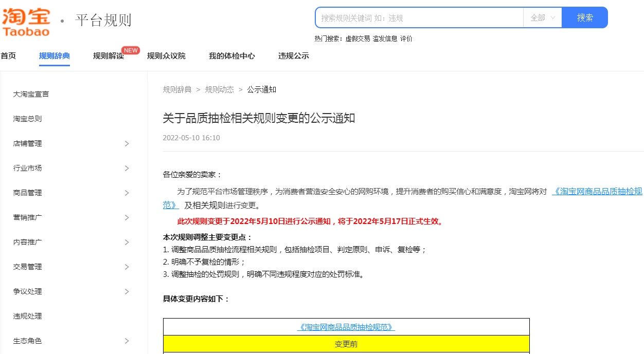The width and height of the screenshot is (644, 354).
Task: Expand the 内容推广 sidebar chevron
Action: click(127, 242)
